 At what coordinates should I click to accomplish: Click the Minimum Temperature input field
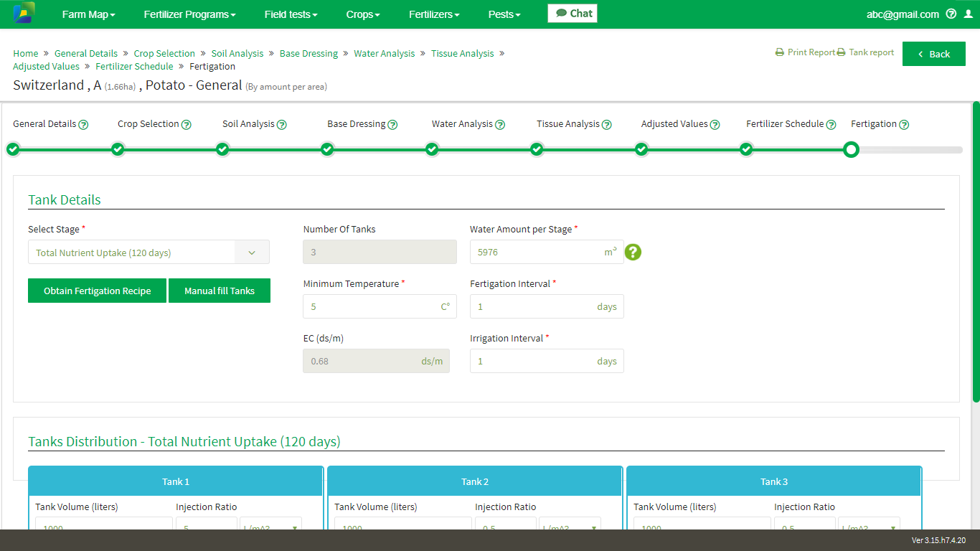[380, 306]
